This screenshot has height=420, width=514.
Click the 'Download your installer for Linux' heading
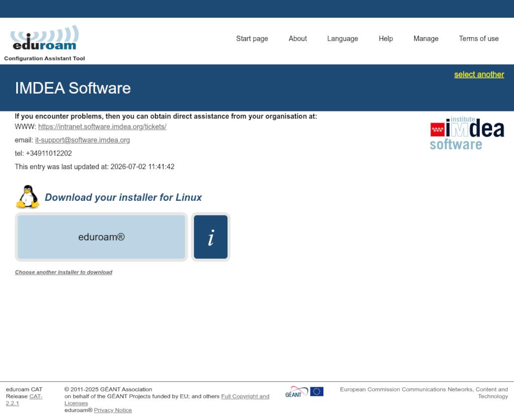pyautogui.click(x=123, y=197)
